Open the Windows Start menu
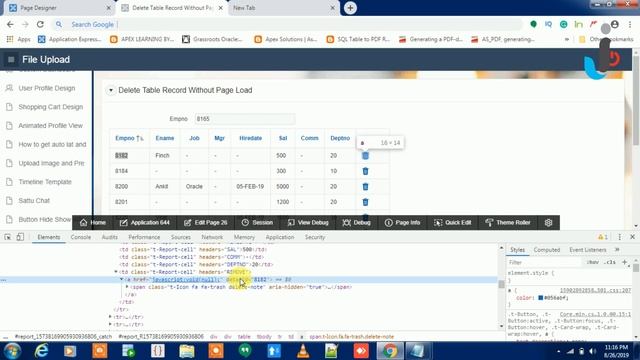Viewport: 640px width, 360px height. pos(12,351)
